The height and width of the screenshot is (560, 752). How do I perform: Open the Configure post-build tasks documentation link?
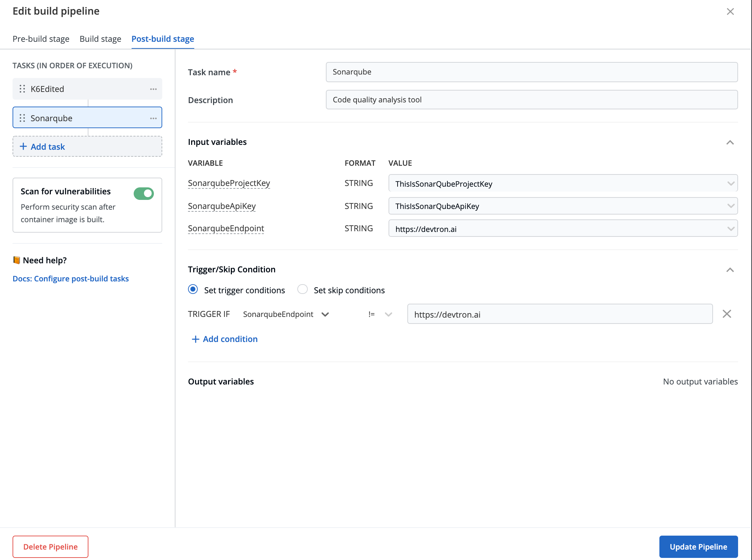(x=70, y=279)
